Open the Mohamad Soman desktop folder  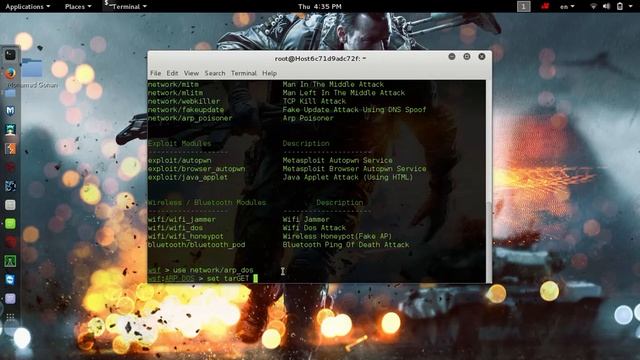32,73
